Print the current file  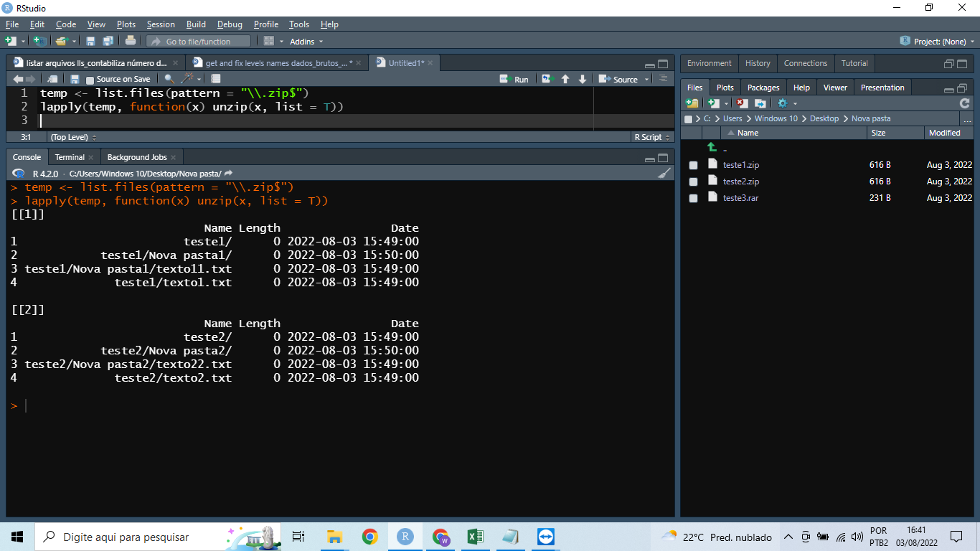pos(130,42)
